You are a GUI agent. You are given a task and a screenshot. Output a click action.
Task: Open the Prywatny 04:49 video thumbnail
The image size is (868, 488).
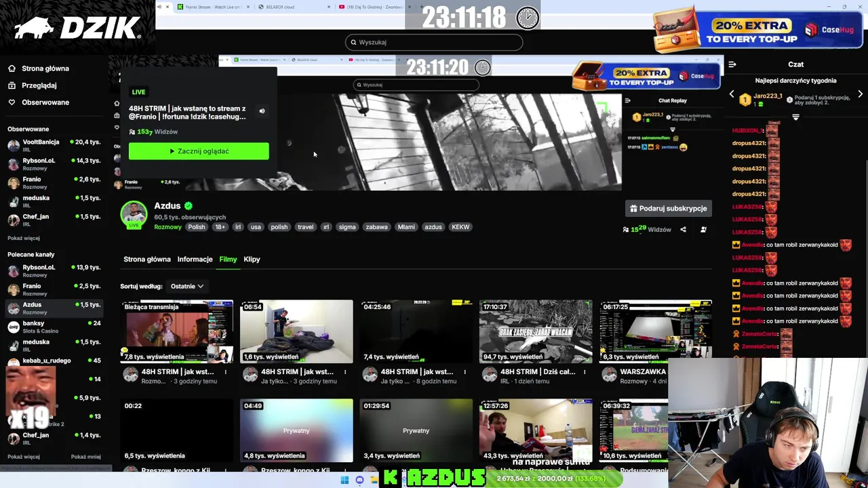(296, 430)
